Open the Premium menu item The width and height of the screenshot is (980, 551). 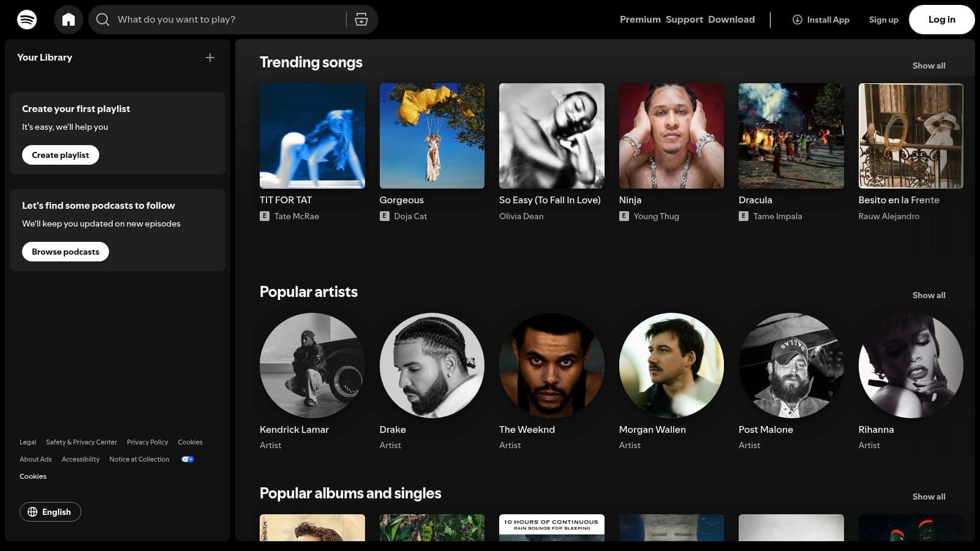(640, 20)
